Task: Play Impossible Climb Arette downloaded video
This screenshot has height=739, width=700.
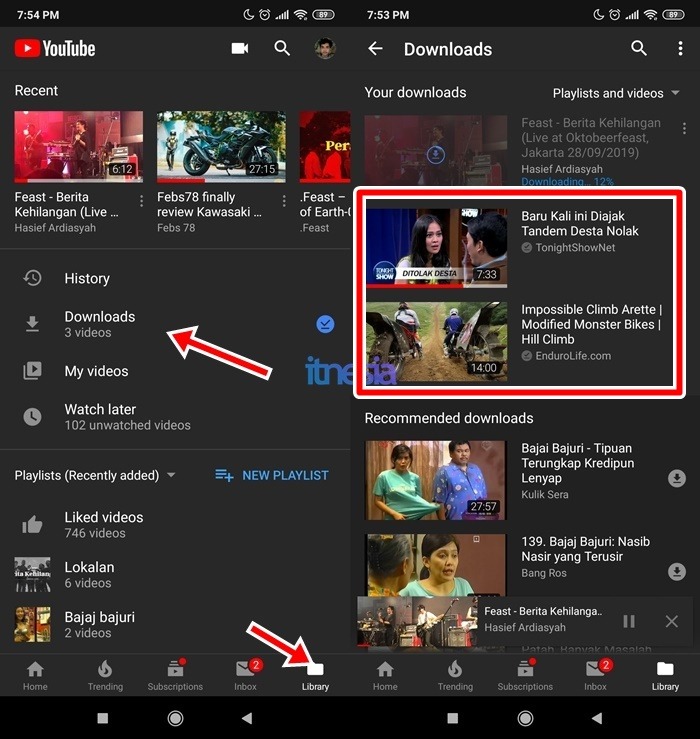Action: click(436, 341)
